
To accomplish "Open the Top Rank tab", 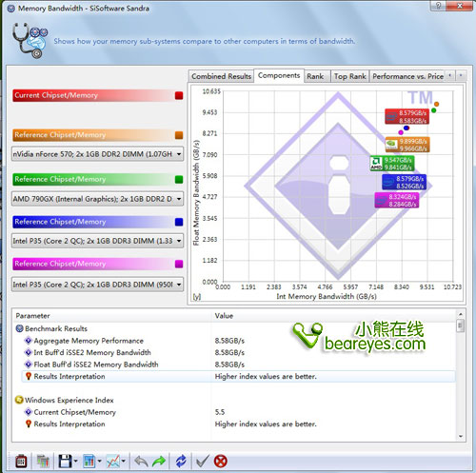I will [349, 76].
